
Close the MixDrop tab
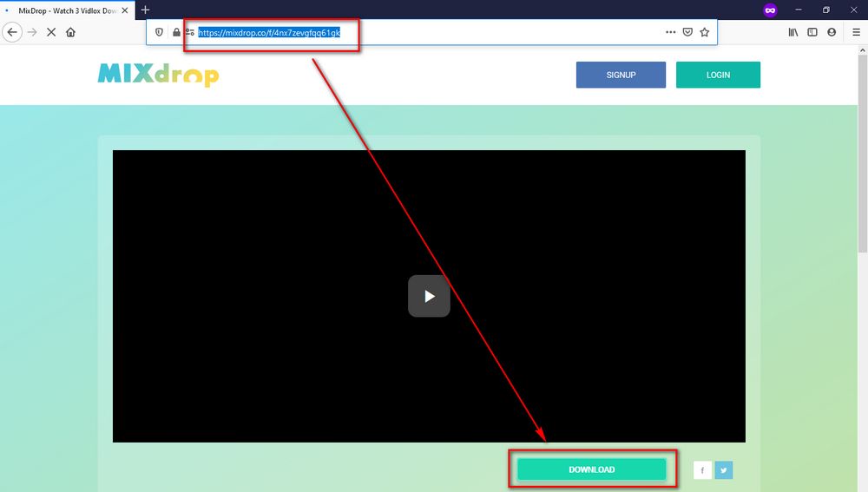(x=124, y=10)
